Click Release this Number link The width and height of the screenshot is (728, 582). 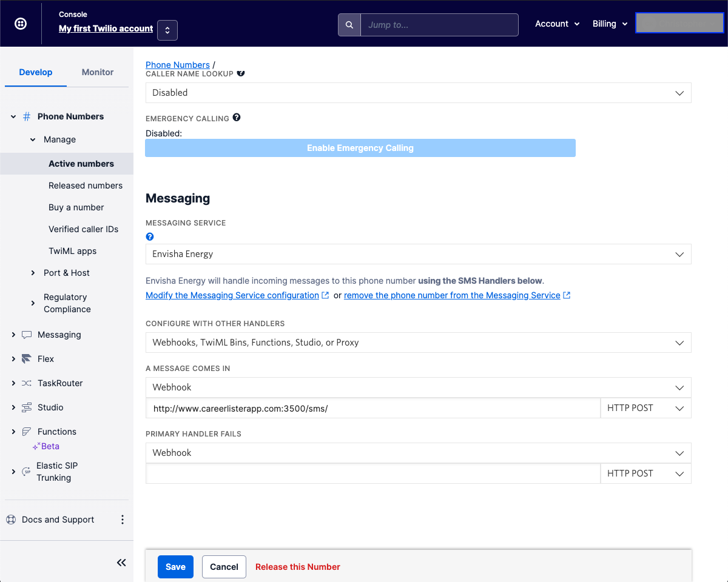pos(298,567)
